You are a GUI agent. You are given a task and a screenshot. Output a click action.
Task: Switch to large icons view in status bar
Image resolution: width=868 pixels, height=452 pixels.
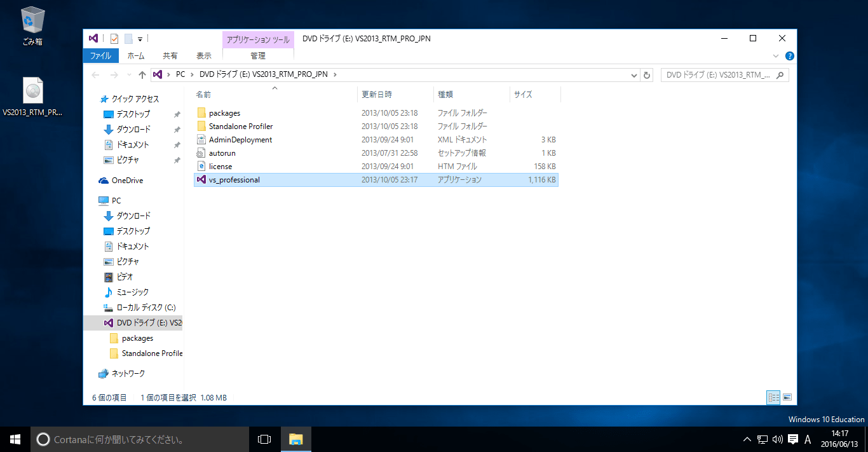[x=787, y=397]
